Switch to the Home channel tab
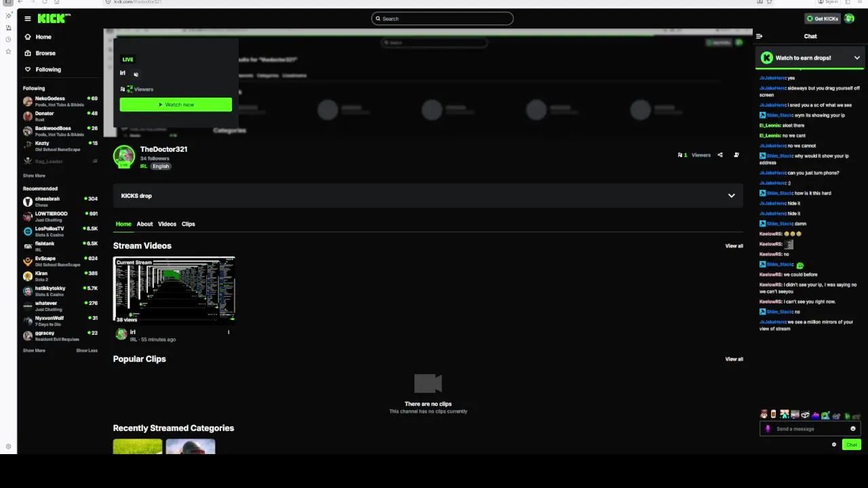 click(x=123, y=224)
